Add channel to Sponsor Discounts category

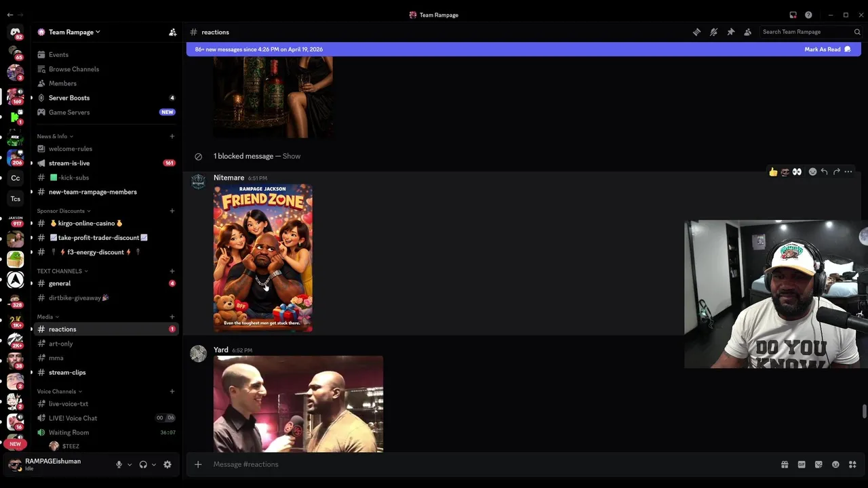(172, 211)
